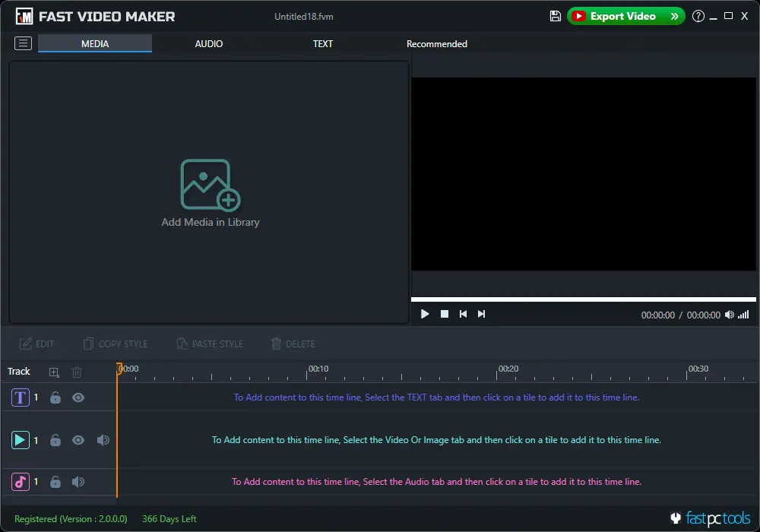
Task: Click the timeline ruler at 00:10
Action: (318, 369)
